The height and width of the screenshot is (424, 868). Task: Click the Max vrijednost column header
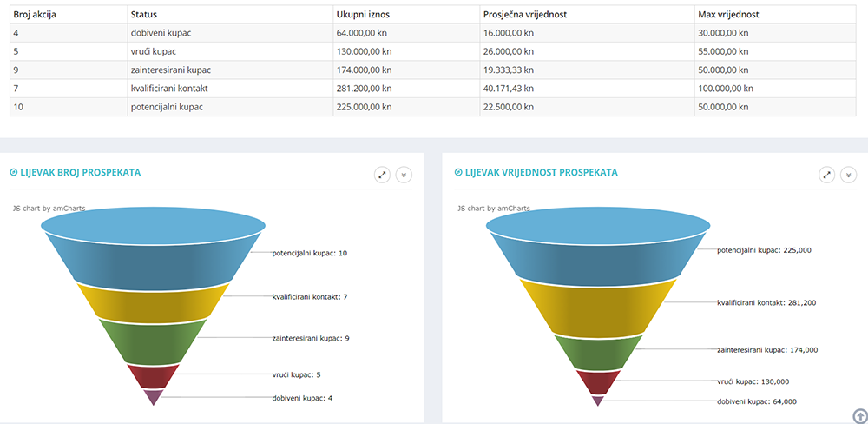(775, 15)
